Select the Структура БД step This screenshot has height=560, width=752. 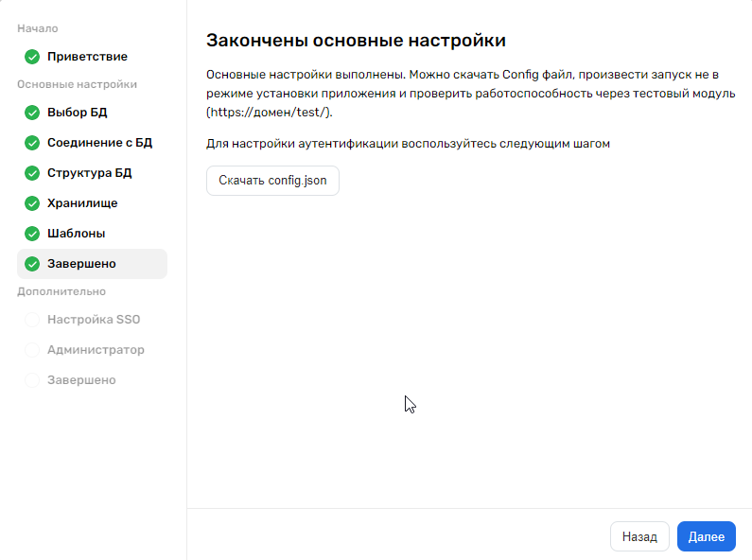point(89,173)
